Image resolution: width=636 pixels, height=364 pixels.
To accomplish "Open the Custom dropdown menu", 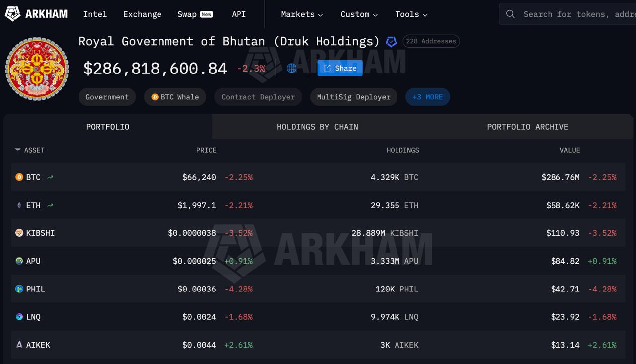I will pos(359,14).
